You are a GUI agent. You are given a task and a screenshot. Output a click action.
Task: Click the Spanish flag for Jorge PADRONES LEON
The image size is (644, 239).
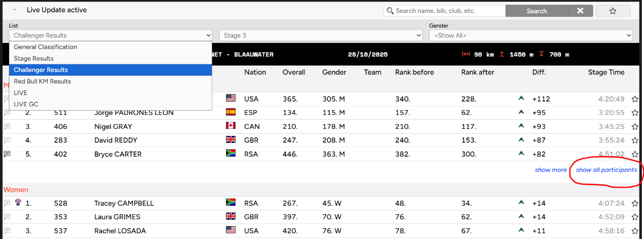[x=231, y=113]
